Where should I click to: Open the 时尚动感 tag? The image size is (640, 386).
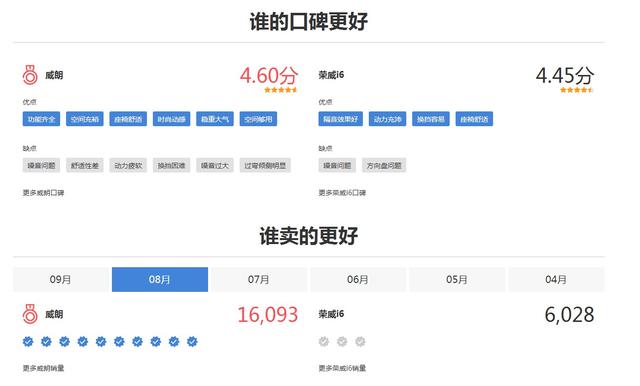(171, 119)
